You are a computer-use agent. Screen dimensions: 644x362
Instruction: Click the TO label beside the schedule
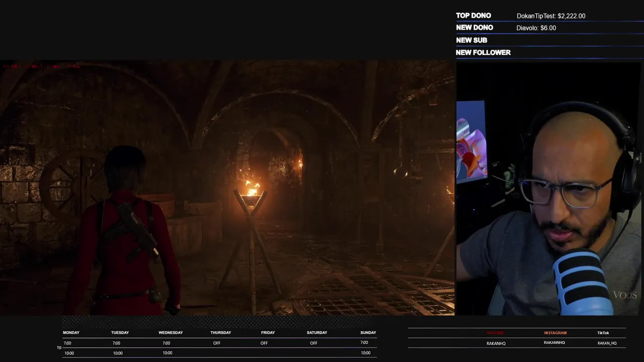pyautogui.click(x=59, y=348)
